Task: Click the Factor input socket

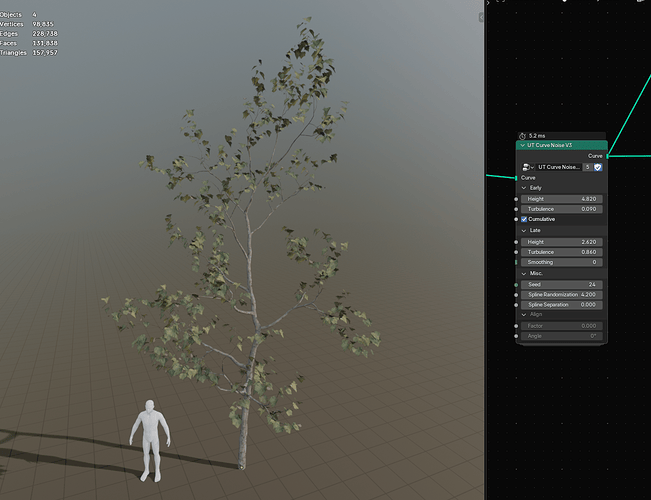Action: (516, 326)
